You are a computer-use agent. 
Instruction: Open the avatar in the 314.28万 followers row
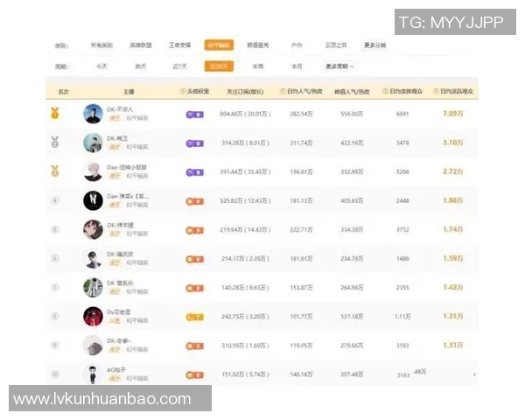click(x=93, y=143)
